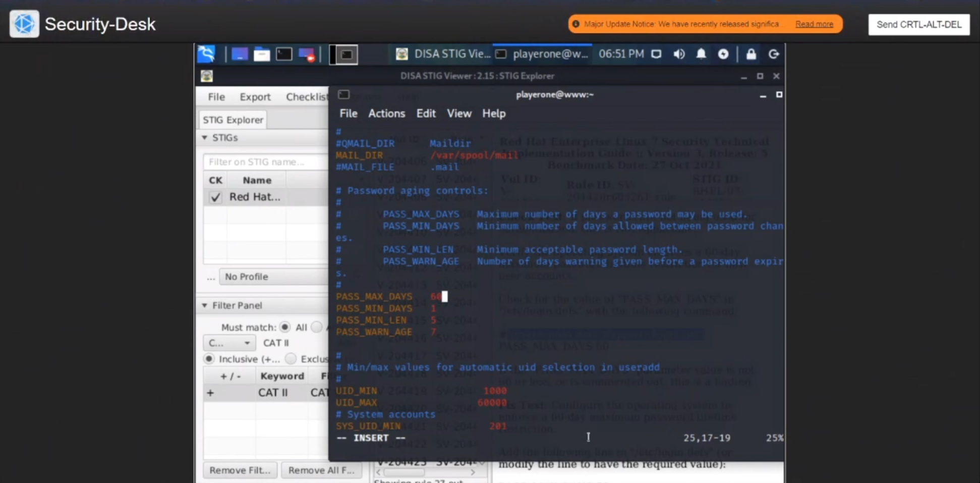The image size is (980, 483).
Task: Open the No Profile dropdown
Action: pos(274,277)
